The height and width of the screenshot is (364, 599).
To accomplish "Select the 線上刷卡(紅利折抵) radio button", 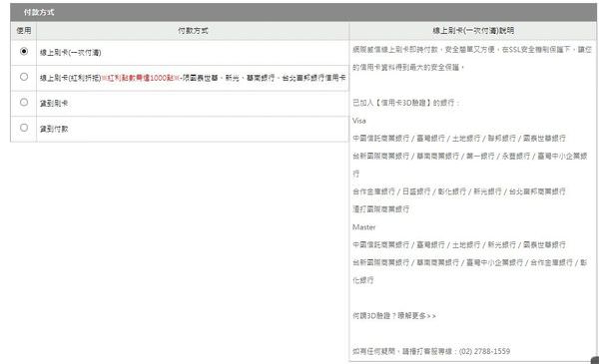I will (24, 77).
